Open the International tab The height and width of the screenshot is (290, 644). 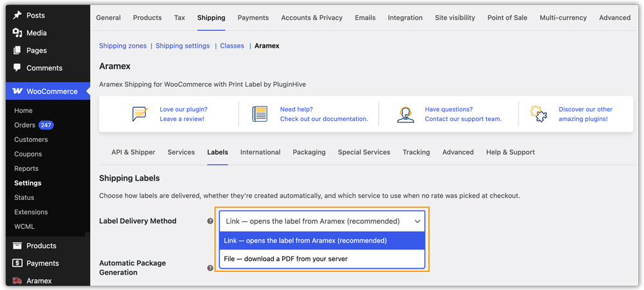(260, 152)
